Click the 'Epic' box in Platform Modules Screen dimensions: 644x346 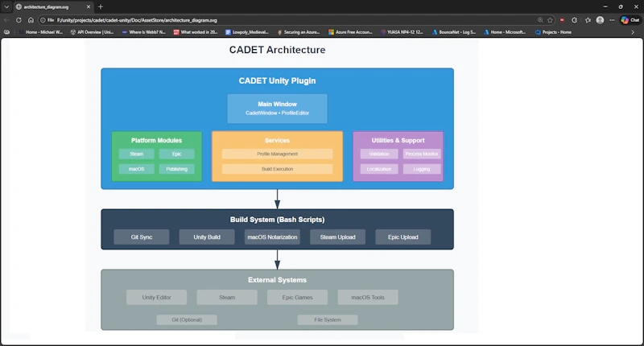[x=176, y=154]
